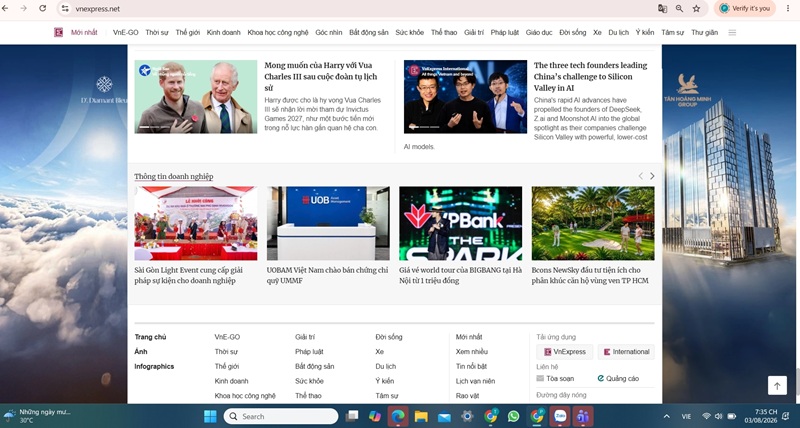Open Microsoft Edge from the taskbar
The image size is (800, 428).
[398, 416]
